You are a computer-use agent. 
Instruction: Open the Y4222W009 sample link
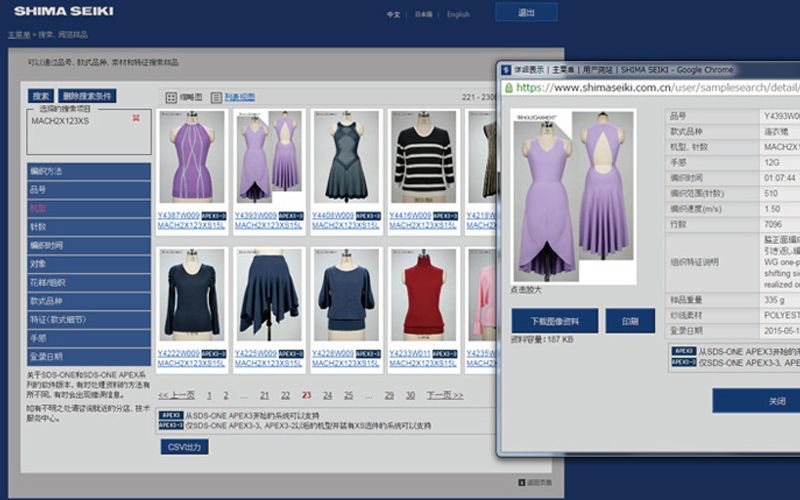[x=179, y=354]
